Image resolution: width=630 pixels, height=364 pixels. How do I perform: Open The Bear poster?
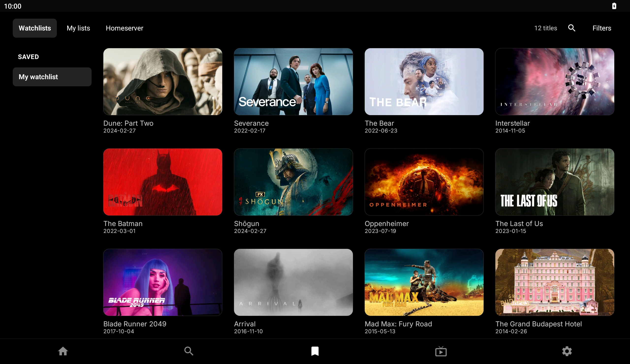coord(424,82)
